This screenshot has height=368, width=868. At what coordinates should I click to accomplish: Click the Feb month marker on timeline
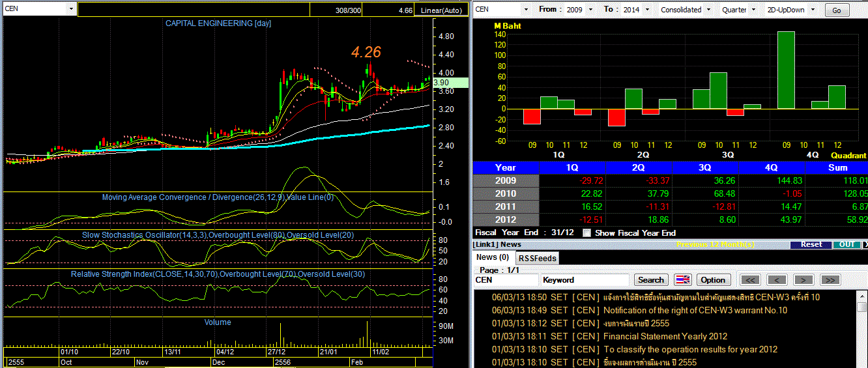point(356,361)
